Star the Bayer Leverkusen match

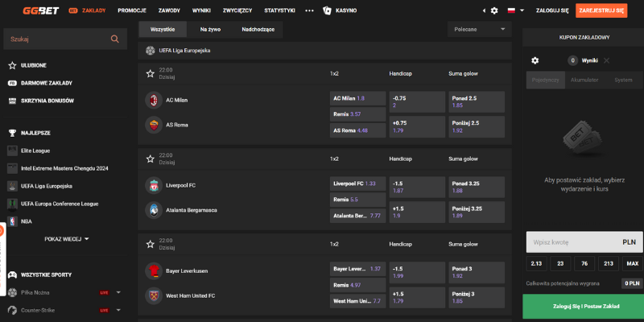tap(150, 244)
